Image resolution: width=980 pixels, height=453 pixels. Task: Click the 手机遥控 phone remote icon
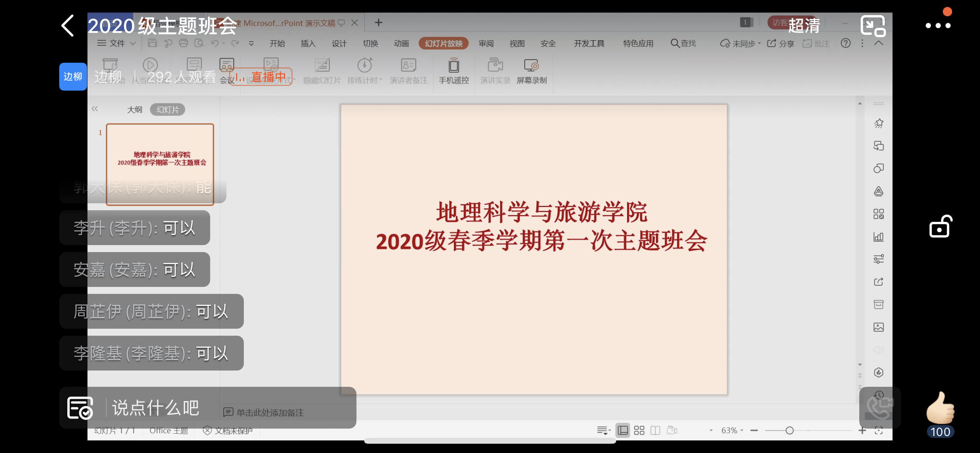pos(454,65)
